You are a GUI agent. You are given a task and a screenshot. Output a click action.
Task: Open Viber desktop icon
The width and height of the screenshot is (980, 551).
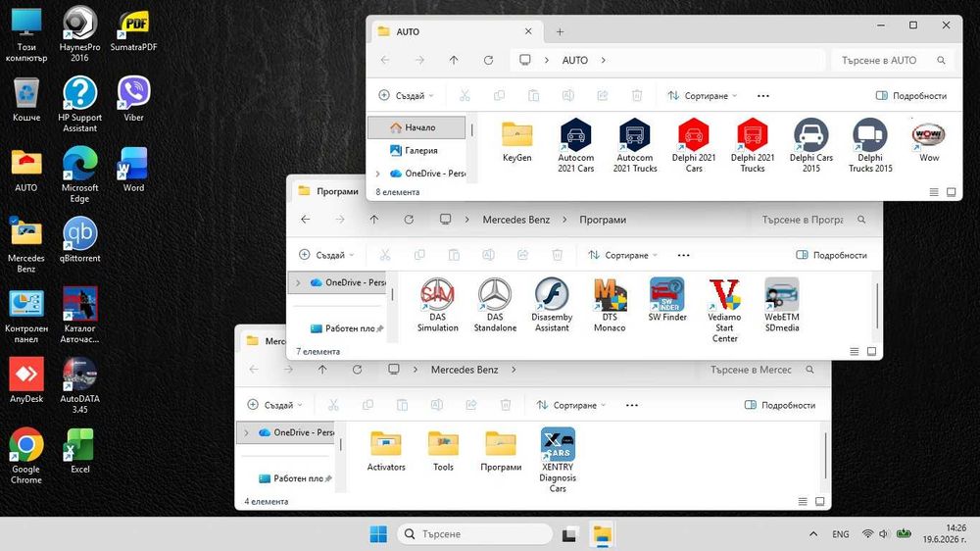click(x=133, y=98)
